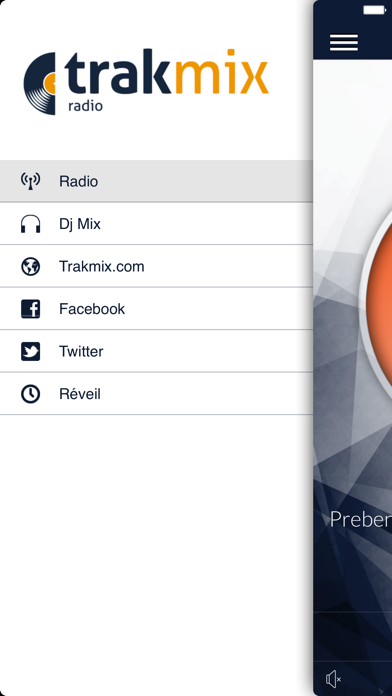
Task: Select the Radio menu entry
Action: (156, 181)
